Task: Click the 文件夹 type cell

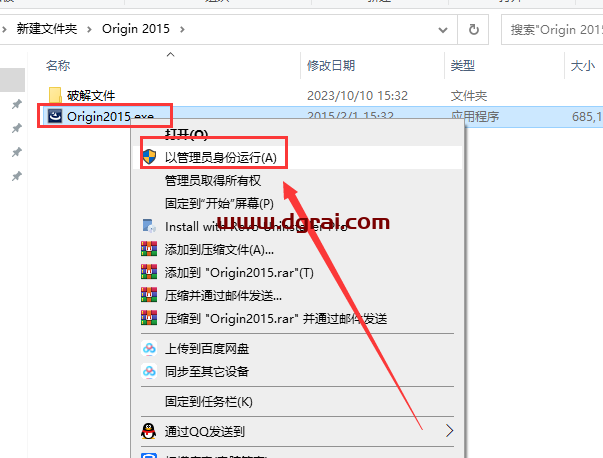Action: pyautogui.click(x=469, y=95)
